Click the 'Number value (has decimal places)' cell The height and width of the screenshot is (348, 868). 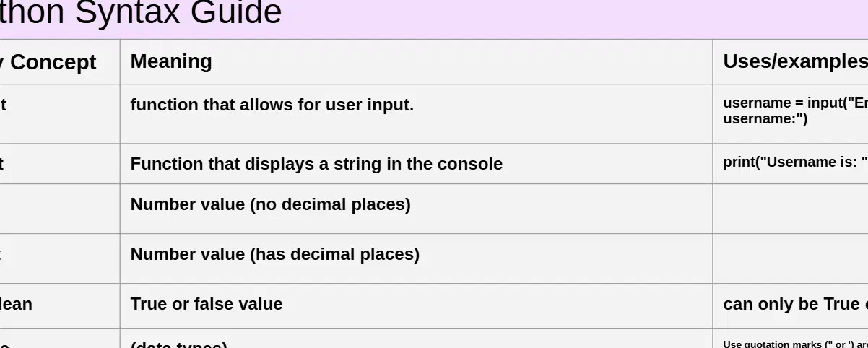pos(416,258)
